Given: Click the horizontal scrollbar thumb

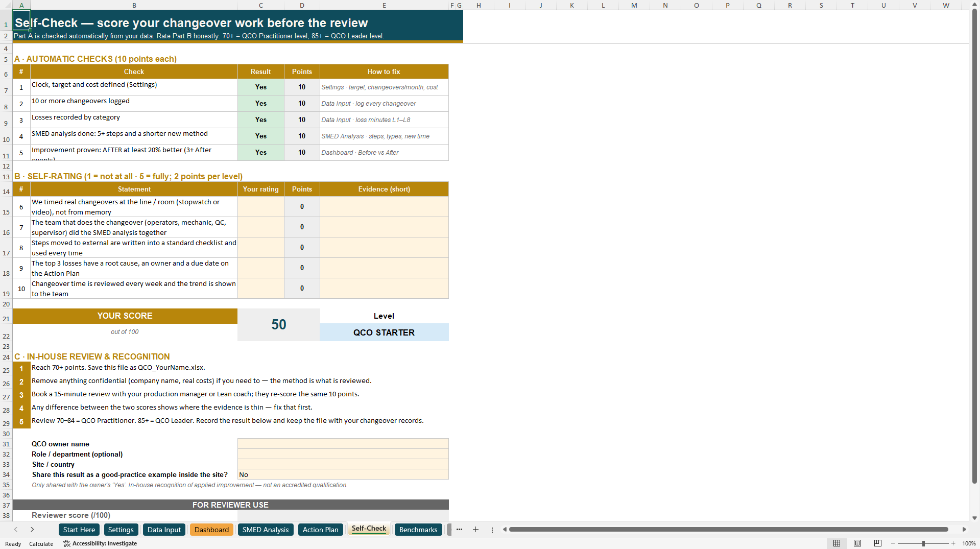Looking at the screenshot, I should point(729,530).
